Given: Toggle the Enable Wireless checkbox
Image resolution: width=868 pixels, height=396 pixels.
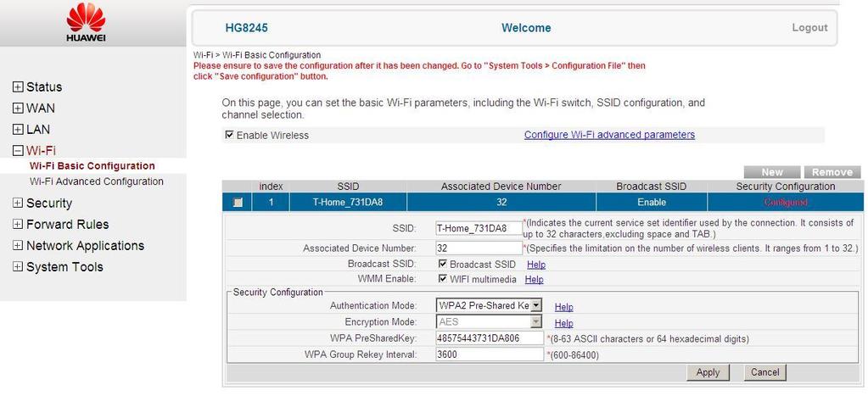Looking at the screenshot, I should pos(229,135).
